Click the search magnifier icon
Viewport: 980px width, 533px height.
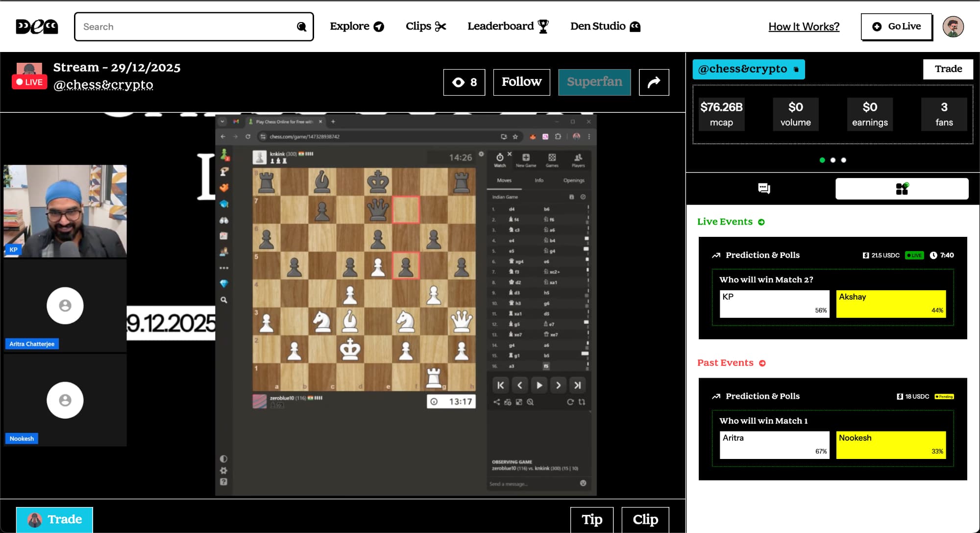click(x=302, y=26)
